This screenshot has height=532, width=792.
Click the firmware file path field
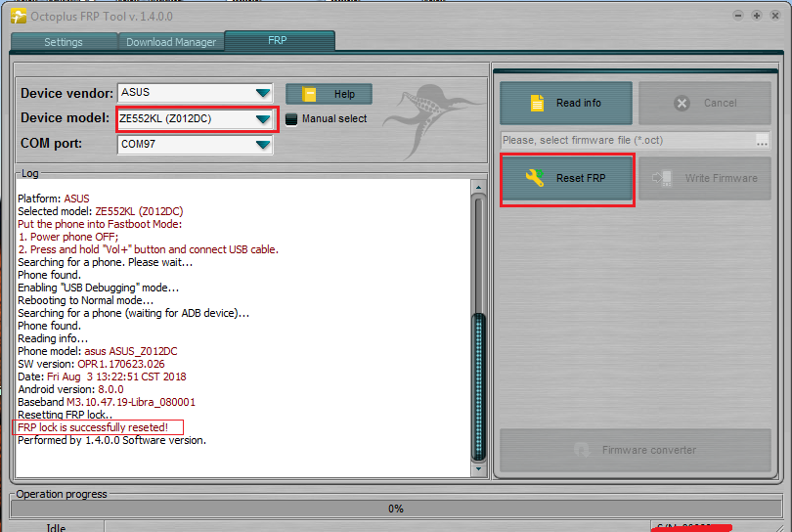click(x=628, y=140)
